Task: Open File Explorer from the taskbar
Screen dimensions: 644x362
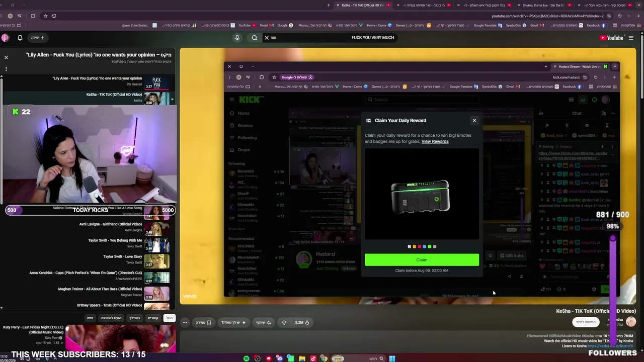Action: [x=302, y=358]
